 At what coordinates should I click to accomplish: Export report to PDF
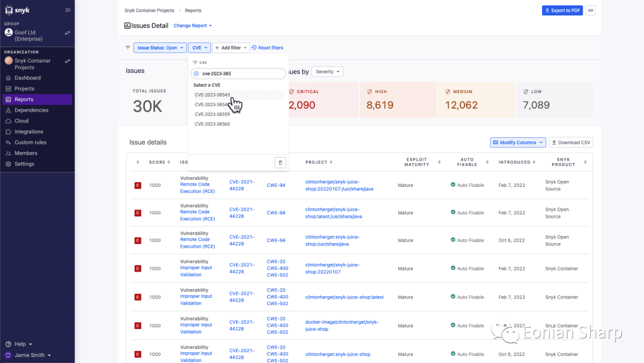pyautogui.click(x=562, y=10)
